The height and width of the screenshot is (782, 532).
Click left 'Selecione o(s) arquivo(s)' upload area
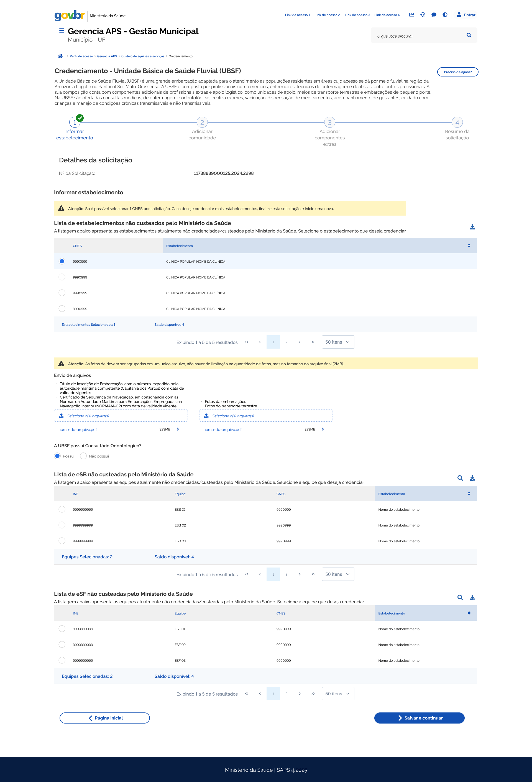[121, 416]
